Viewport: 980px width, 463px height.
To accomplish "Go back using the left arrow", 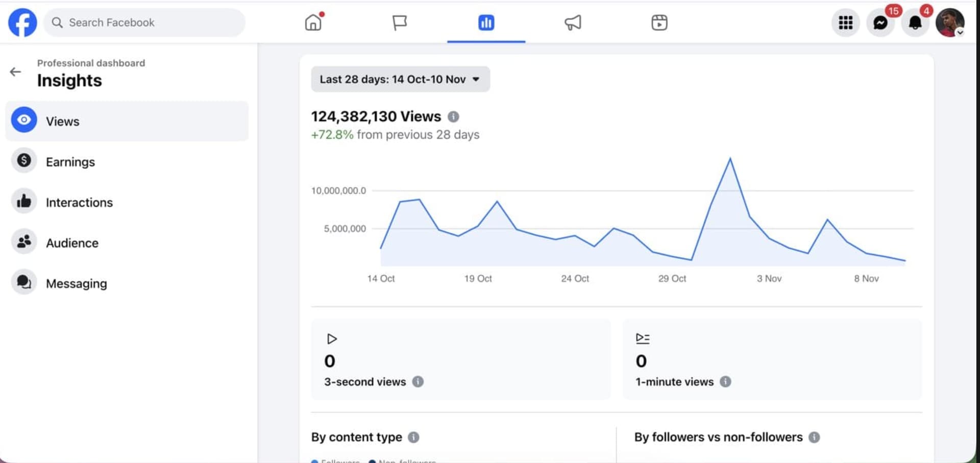I will (x=15, y=72).
